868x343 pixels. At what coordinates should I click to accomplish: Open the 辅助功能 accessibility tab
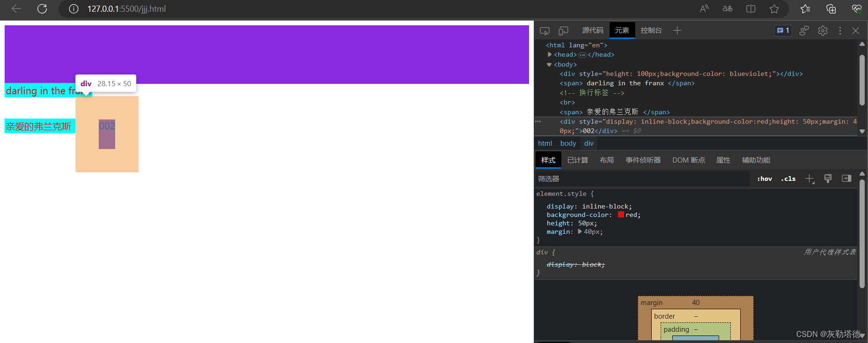756,160
